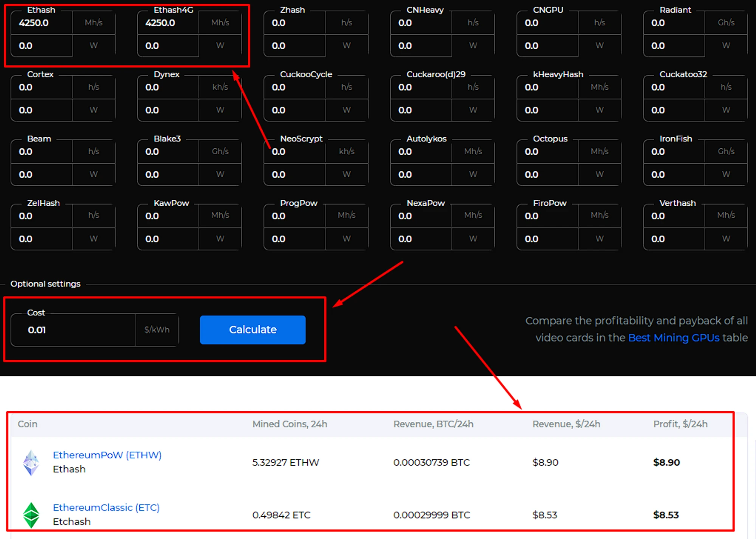Open the Best Mining GPUs link
This screenshot has height=539, width=756.
[674, 337]
